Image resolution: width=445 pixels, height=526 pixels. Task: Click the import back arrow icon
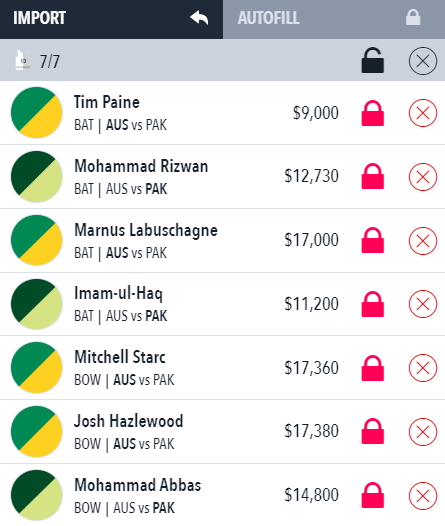click(199, 18)
